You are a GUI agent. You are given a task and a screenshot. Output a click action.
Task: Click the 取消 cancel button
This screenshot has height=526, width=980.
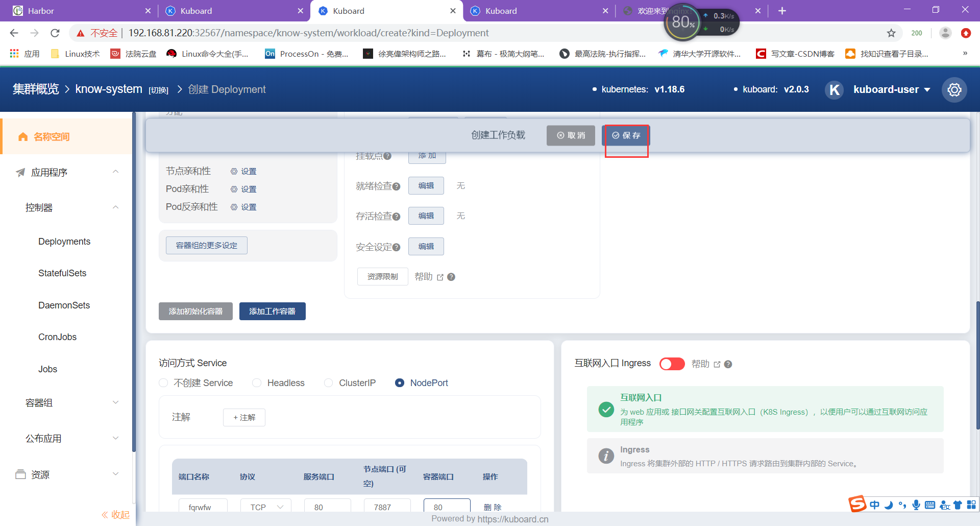(x=571, y=135)
